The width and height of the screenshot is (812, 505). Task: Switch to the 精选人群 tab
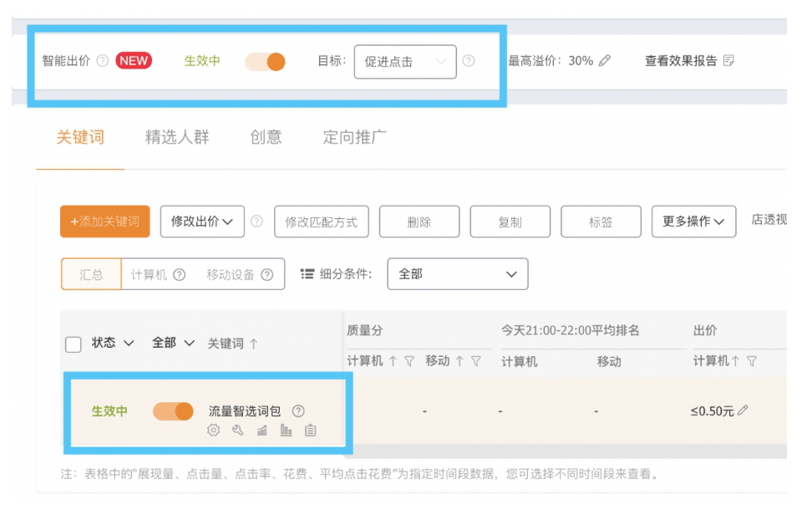tap(177, 137)
